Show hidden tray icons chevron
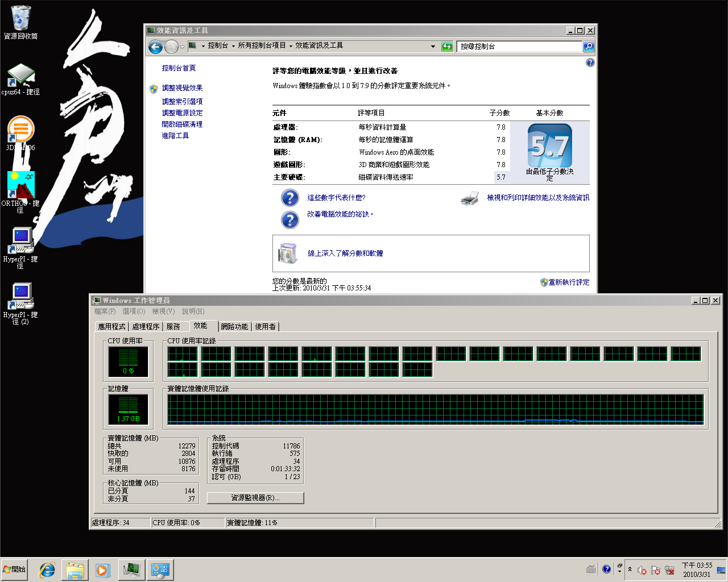Image resolution: width=728 pixels, height=582 pixels. tap(630, 569)
